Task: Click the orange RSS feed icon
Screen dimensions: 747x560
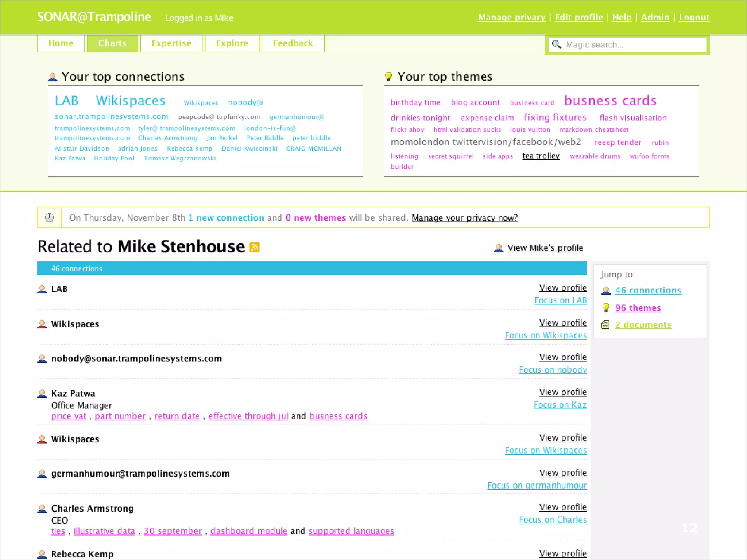Action: [254, 247]
